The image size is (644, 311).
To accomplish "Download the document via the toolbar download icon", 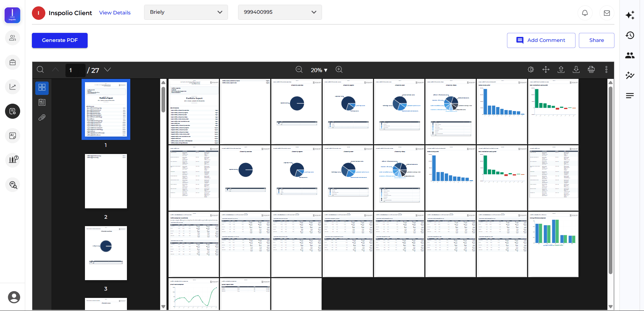I will [x=576, y=69].
